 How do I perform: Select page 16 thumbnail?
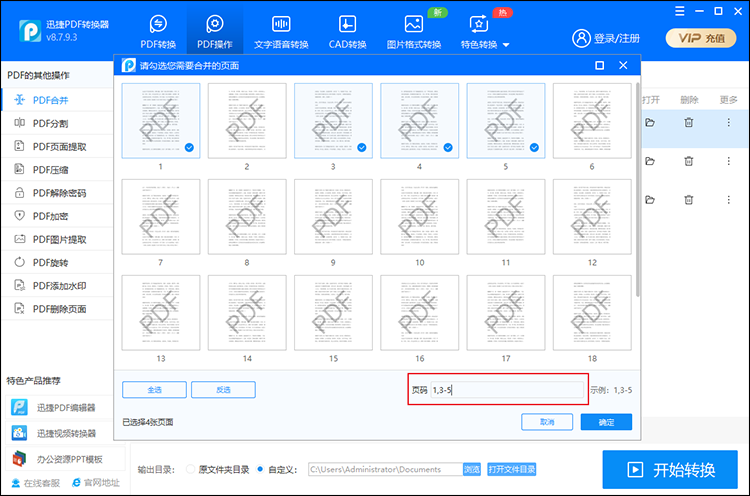(419, 312)
